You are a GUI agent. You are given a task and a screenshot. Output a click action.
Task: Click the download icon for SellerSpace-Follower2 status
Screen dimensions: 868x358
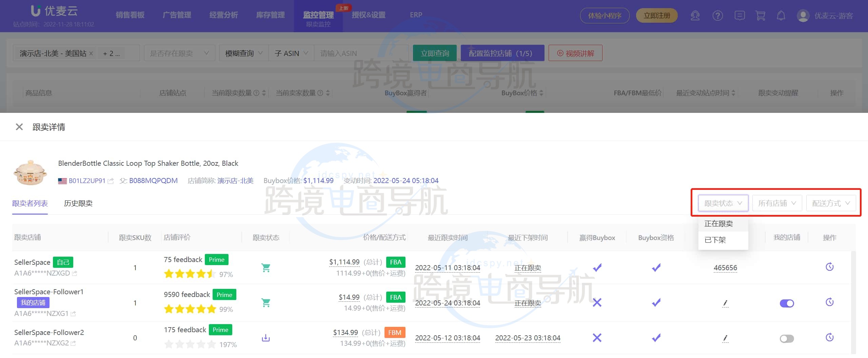coord(266,338)
